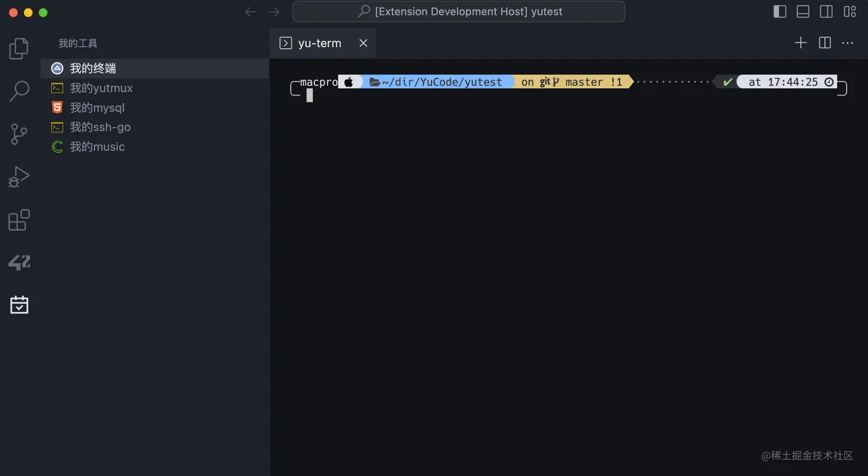
Task: Open 我的music from the tools sidebar
Action: [x=96, y=147]
